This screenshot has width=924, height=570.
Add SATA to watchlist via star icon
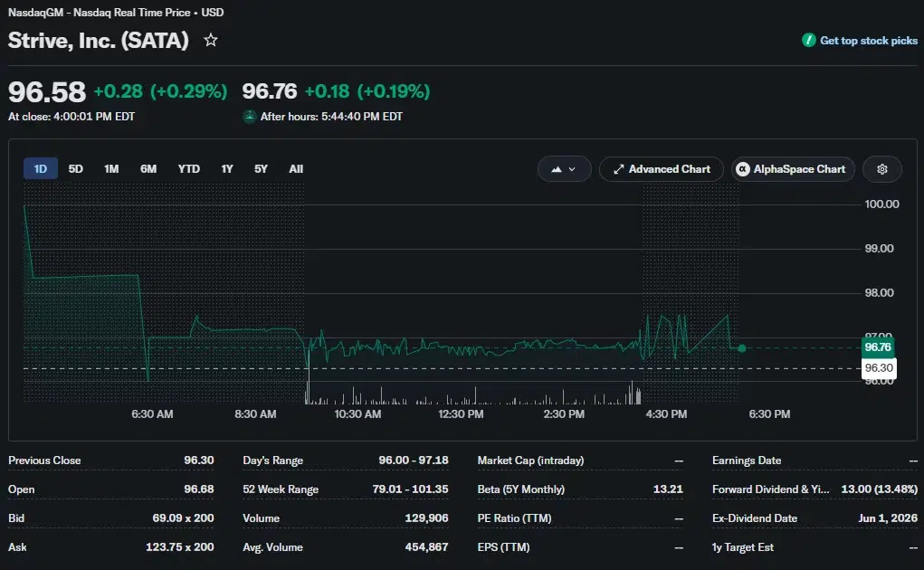tap(210, 40)
